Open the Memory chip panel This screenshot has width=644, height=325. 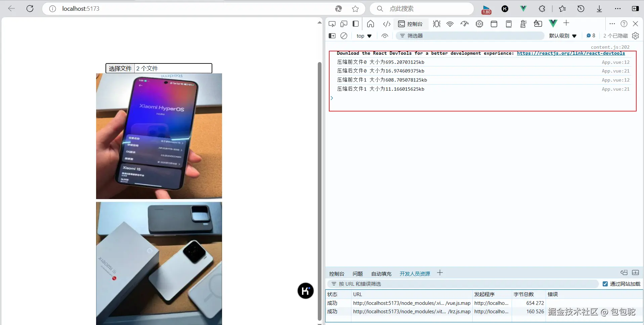click(x=479, y=24)
